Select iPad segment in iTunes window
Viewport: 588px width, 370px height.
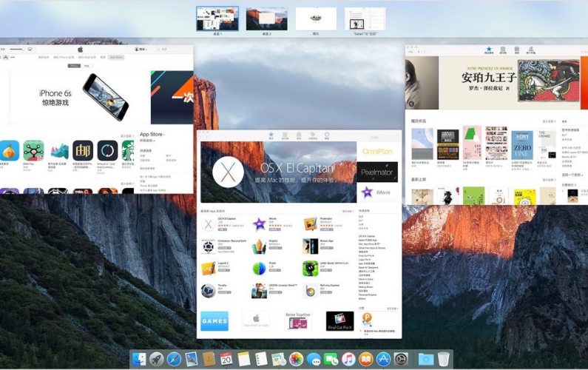tap(87, 66)
